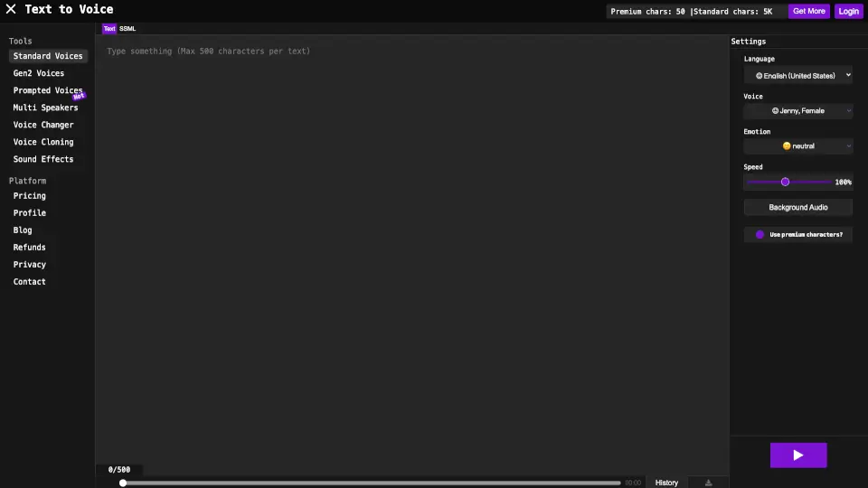Click the Login button

pyautogui.click(x=848, y=12)
